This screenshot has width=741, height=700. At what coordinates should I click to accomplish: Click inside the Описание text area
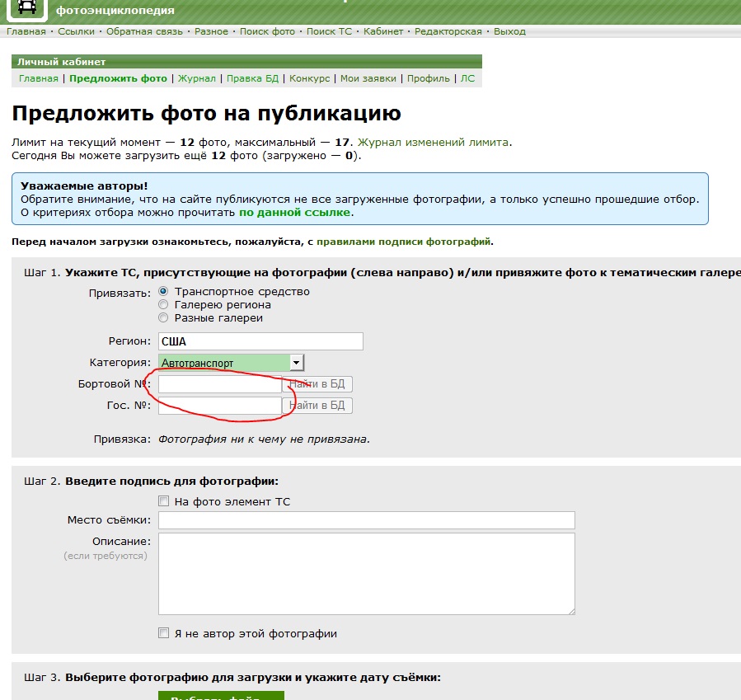[366, 574]
